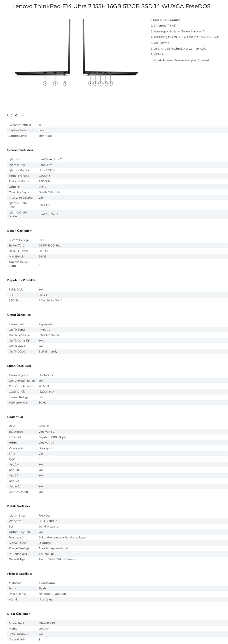Select the '21M70091TX' model code value
The image size is (228, 644).
pos(47,623)
